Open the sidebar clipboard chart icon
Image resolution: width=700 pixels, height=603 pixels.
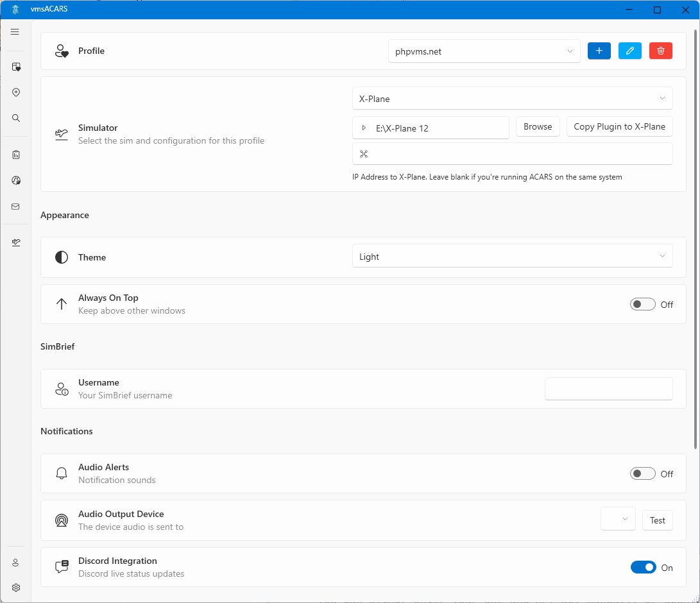click(x=16, y=155)
